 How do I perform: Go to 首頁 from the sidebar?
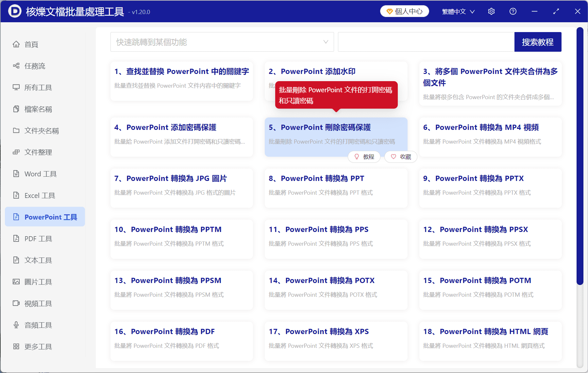tap(31, 44)
